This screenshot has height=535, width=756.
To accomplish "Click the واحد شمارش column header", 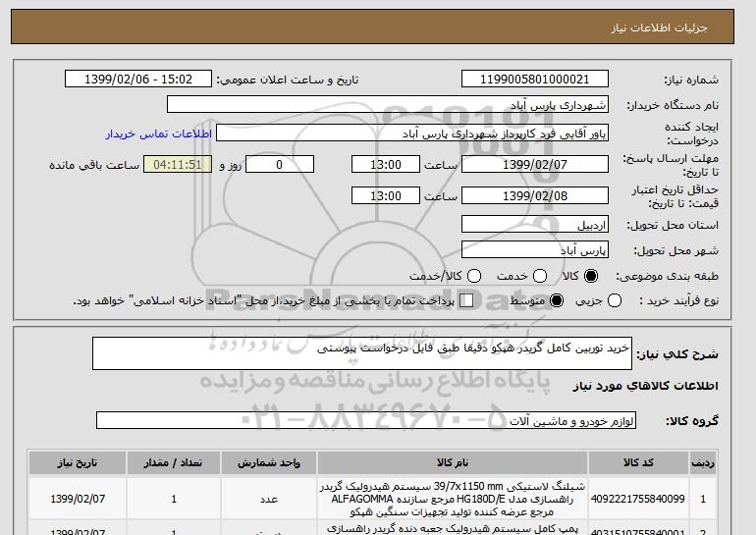I will pos(269,462).
